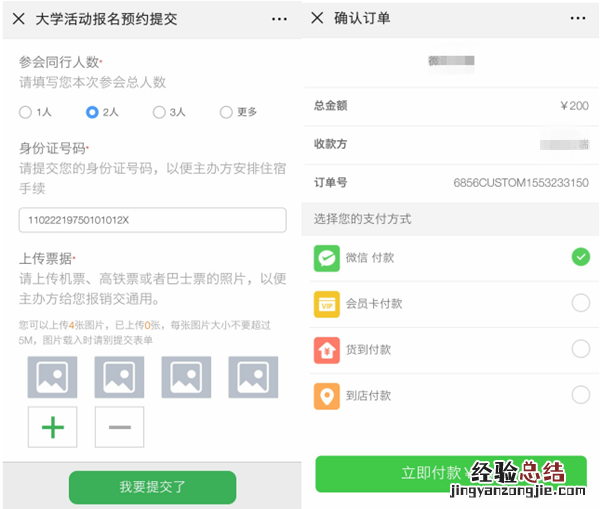Choose the 到店付款 location pin icon
The height and width of the screenshot is (509, 600).
[x=327, y=395]
